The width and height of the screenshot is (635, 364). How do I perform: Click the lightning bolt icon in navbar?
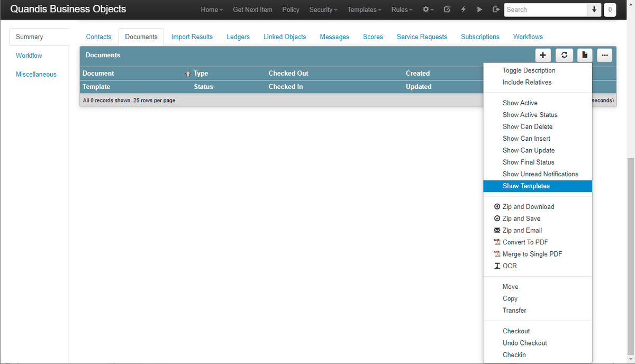(x=463, y=10)
